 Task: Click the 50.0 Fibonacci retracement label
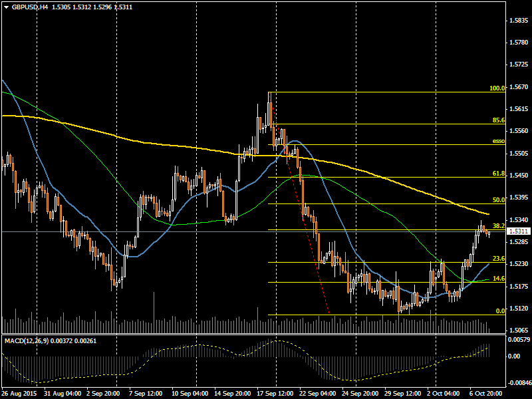point(497,199)
